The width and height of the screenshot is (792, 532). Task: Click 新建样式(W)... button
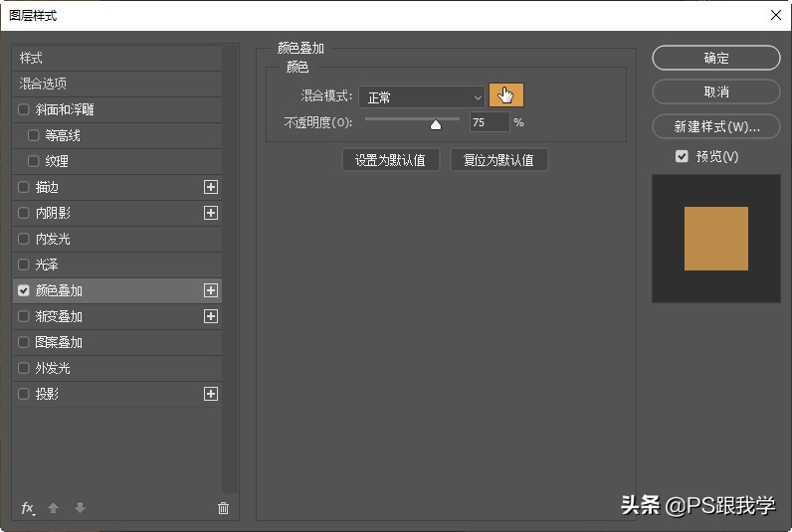click(715, 126)
